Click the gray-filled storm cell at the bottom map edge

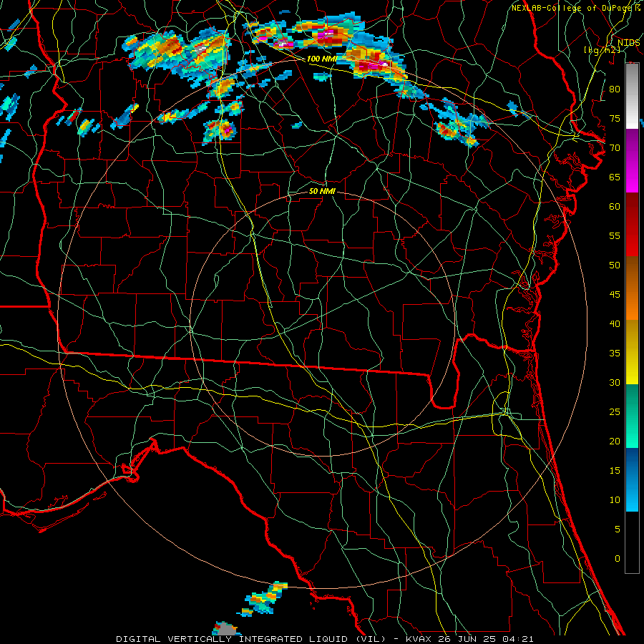(x=225, y=629)
